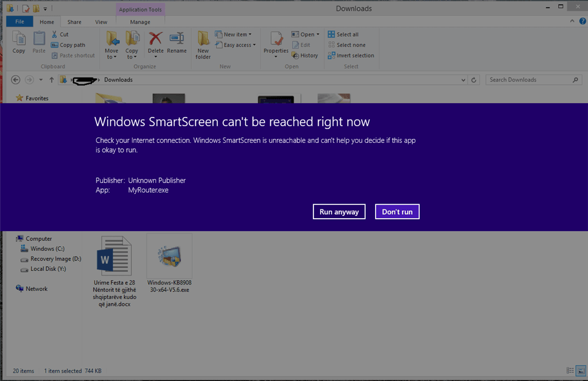Expand the New item dropdown
The width and height of the screenshot is (588, 381).
[233, 34]
